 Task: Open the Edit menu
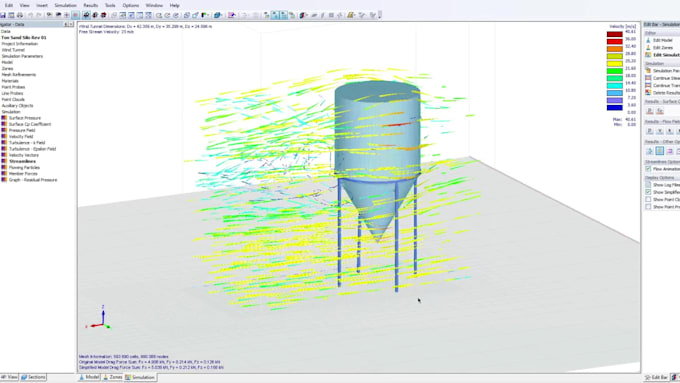tap(9, 6)
